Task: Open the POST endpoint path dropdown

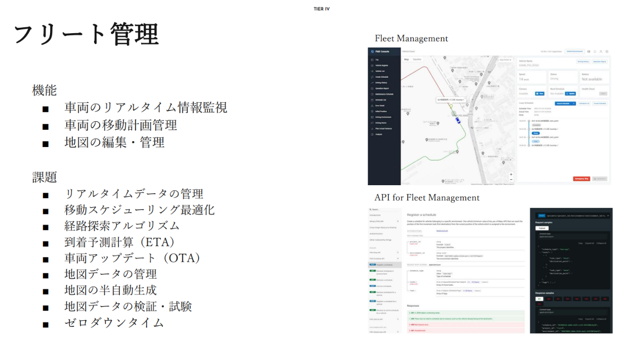Action: click(573, 215)
